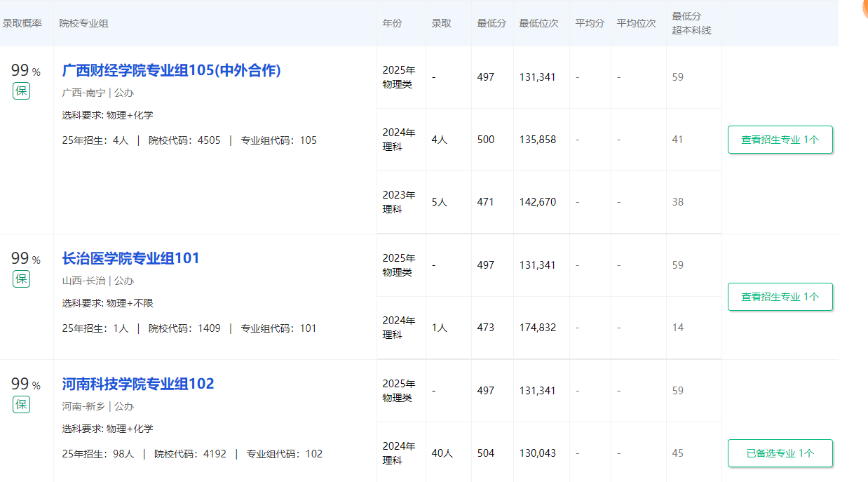
Task: Click the 最低分超本科线 column header
Action: (x=691, y=23)
